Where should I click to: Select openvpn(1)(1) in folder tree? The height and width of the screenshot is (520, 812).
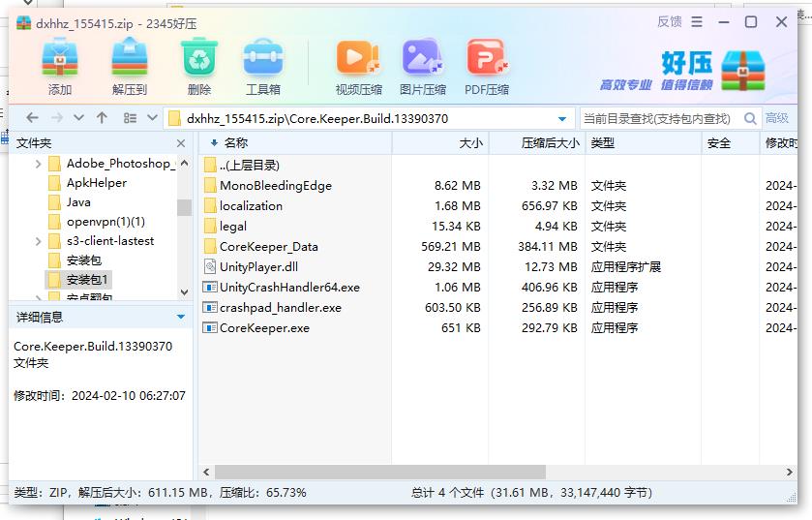[105, 222]
